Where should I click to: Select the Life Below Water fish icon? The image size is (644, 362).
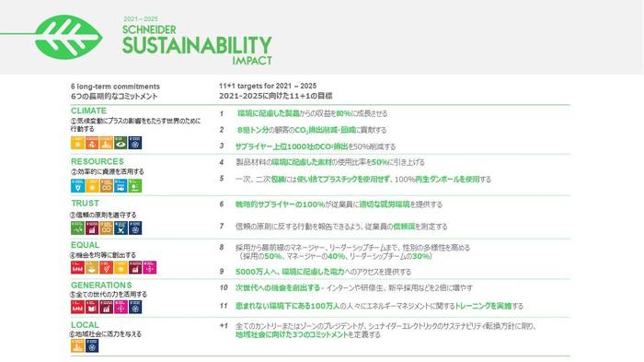point(121,185)
